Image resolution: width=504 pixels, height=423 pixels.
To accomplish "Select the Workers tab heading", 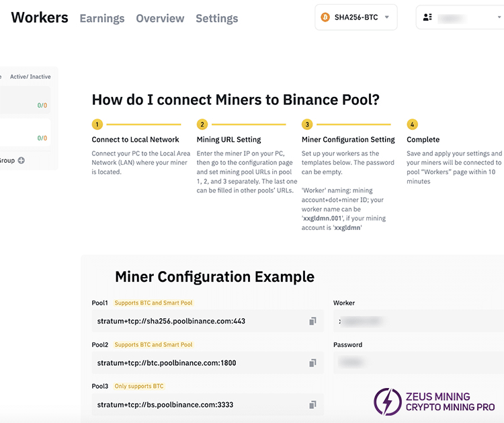I will 40,17.
